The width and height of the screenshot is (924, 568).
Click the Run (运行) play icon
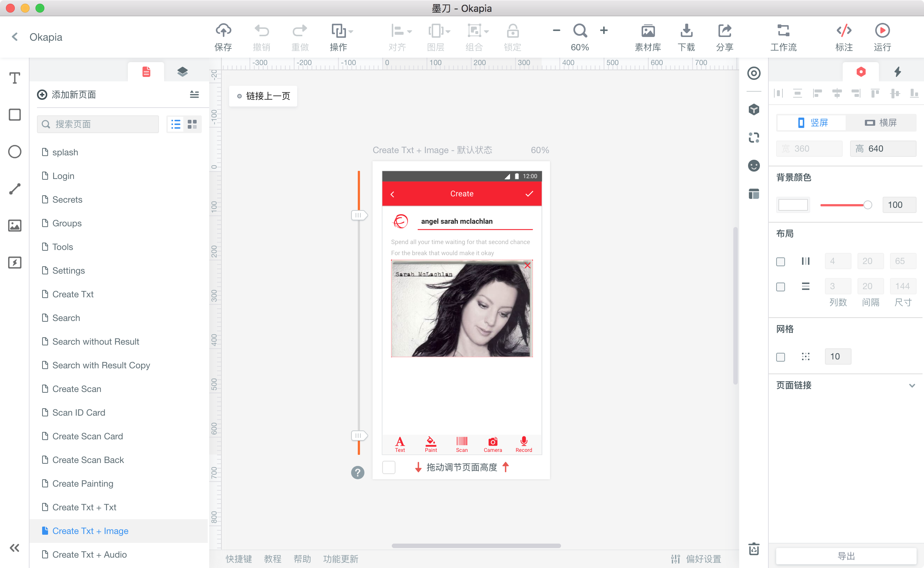[882, 30]
